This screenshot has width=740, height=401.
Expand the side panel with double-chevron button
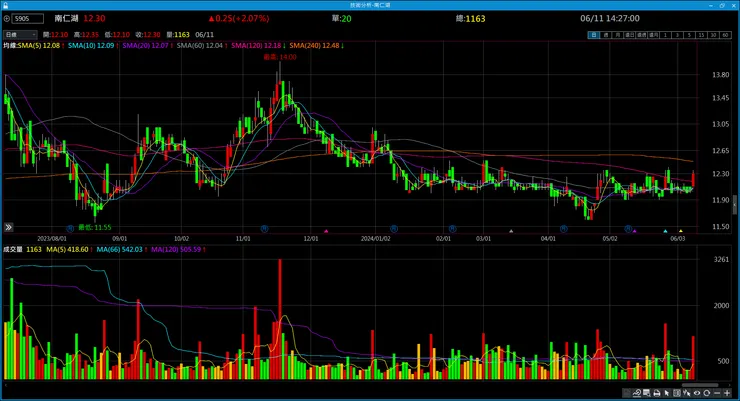[8, 227]
